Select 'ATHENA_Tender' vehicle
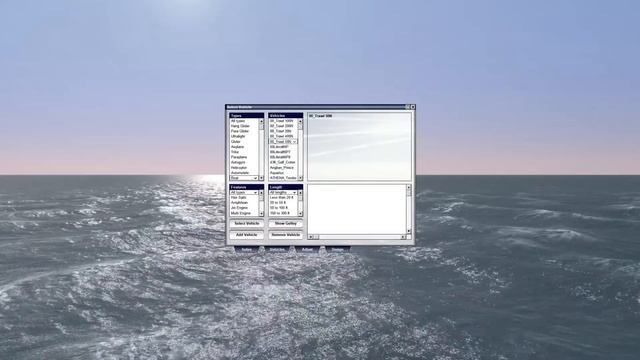The image size is (640, 360). 283,178
